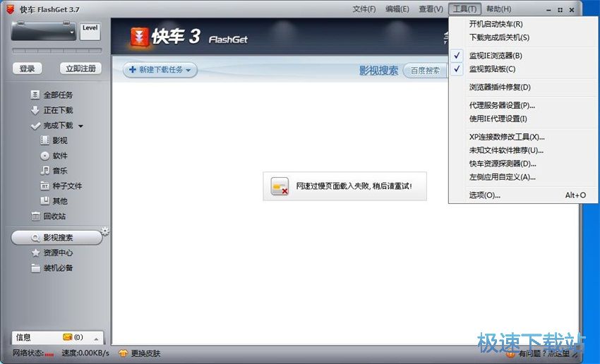Open the All Tasks (全部任务) icon
Viewport: 600px width, 364px height.
click(35, 95)
